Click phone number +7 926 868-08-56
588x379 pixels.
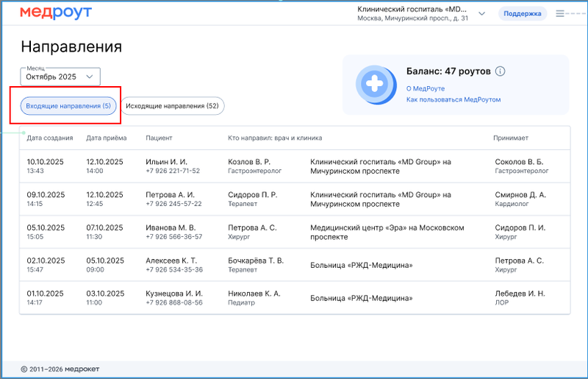point(174,302)
